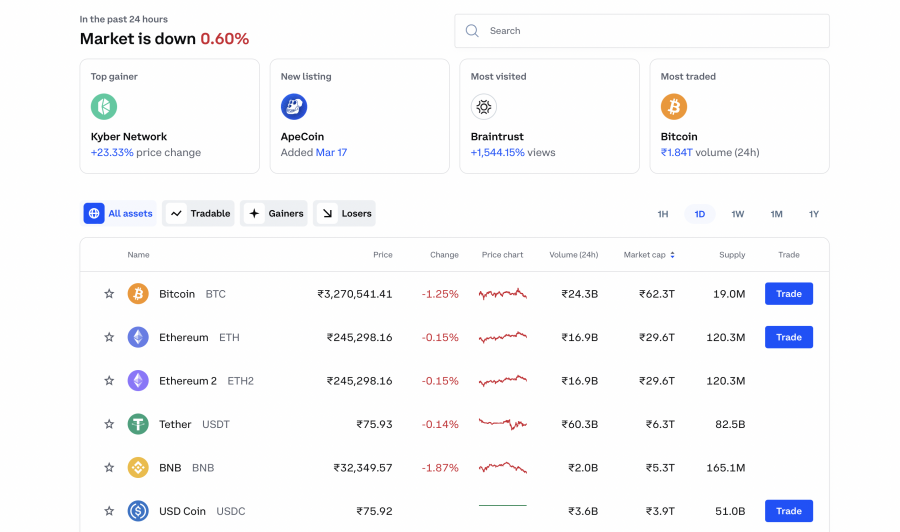Star Tether to add to watchlist
900x532 pixels.
tap(109, 424)
